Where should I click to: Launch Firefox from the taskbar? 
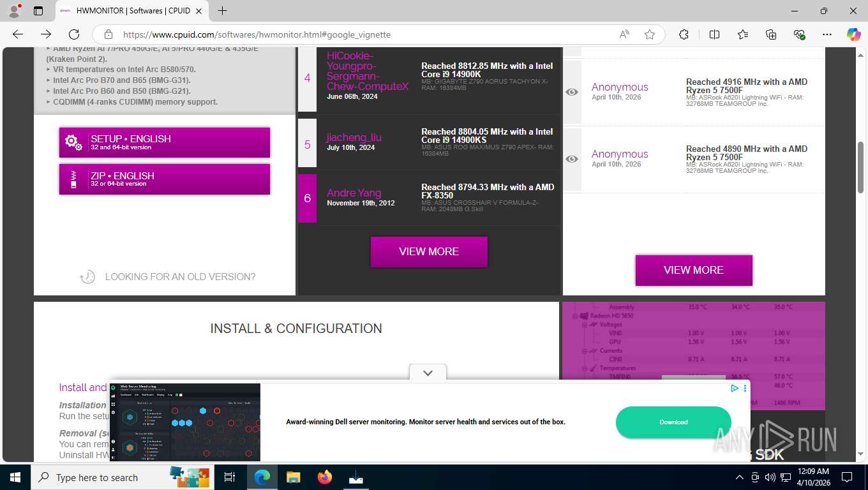[324, 477]
